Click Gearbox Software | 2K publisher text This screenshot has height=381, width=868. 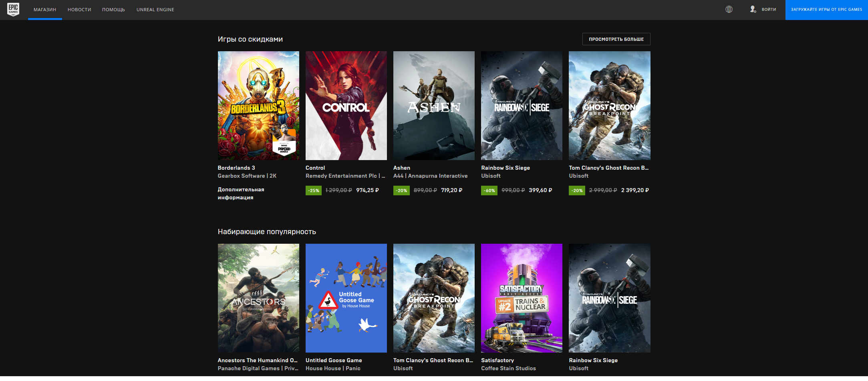click(x=247, y=176)
